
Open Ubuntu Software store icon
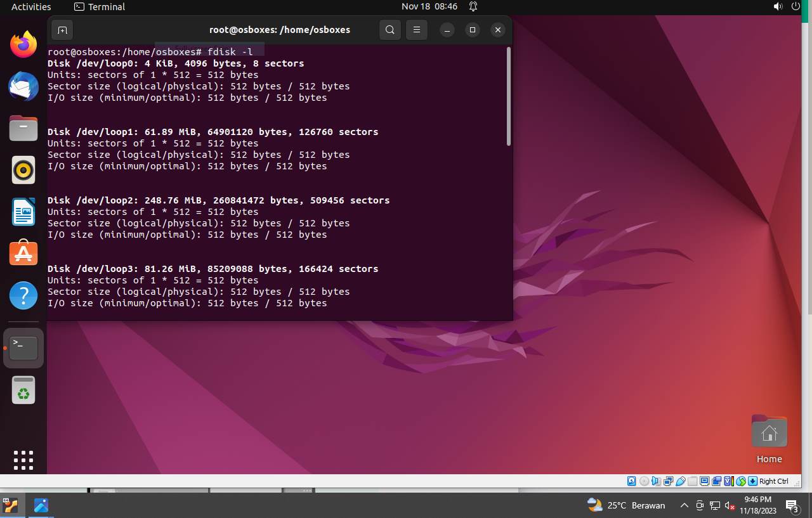click(23, 254)
